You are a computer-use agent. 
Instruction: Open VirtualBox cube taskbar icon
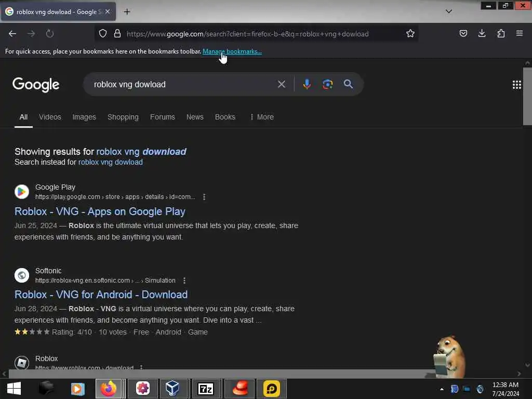[172, 389]
